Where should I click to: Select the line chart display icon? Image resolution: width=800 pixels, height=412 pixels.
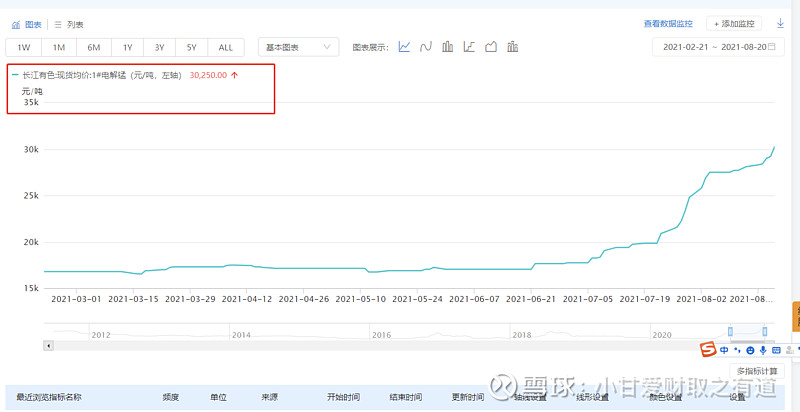(x=405, y=47)
